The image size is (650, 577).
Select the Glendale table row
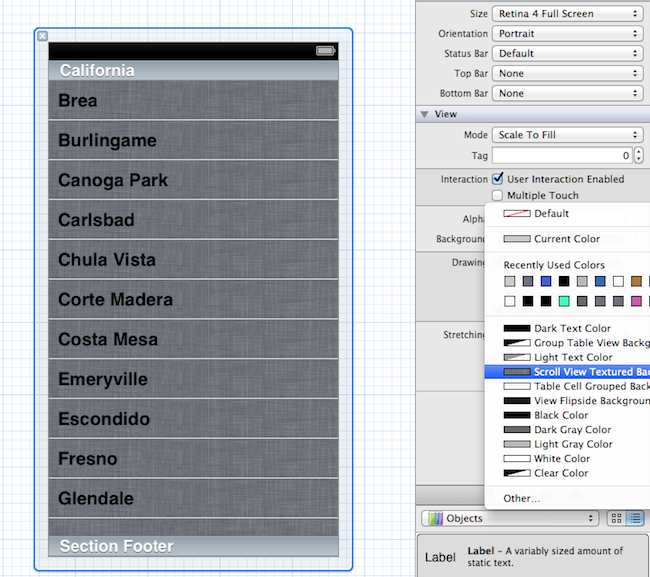point(194,498)
